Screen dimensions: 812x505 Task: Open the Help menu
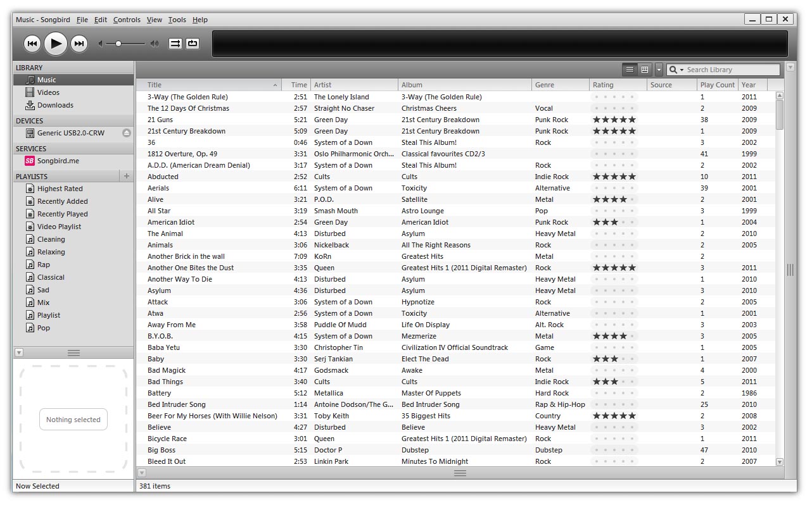pos(200,20)
